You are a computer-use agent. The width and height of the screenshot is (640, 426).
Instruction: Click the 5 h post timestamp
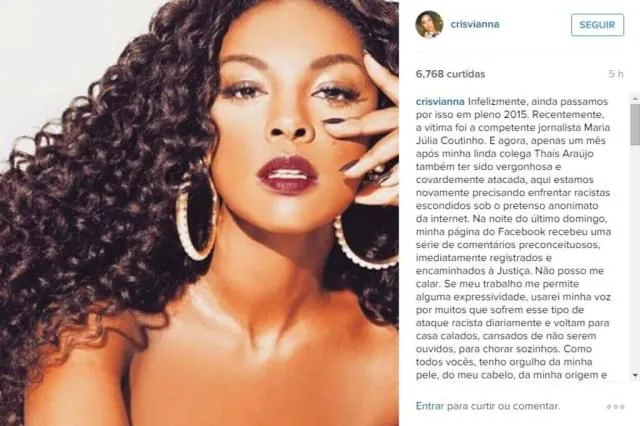coord(616,74)
